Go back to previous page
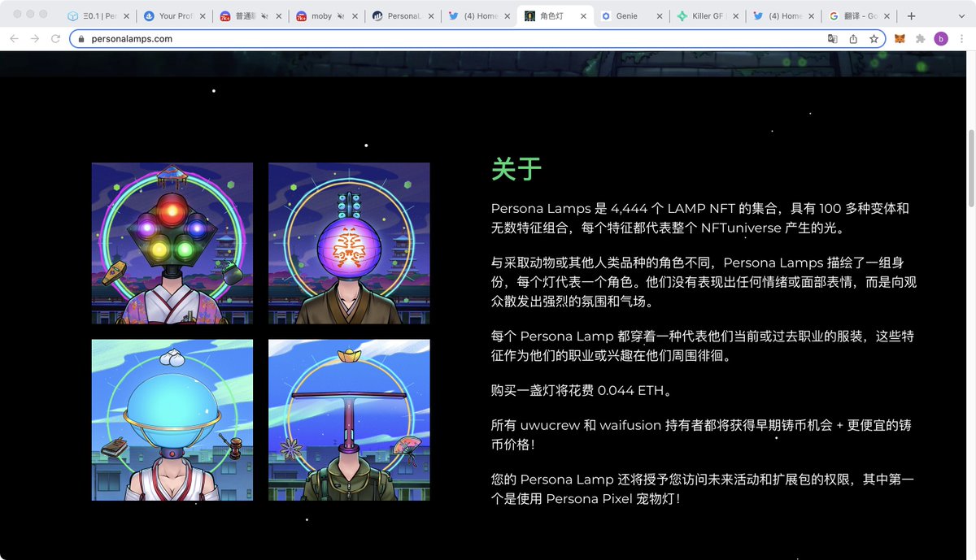This screenshot has height=560, width=976. pos(14,38)
